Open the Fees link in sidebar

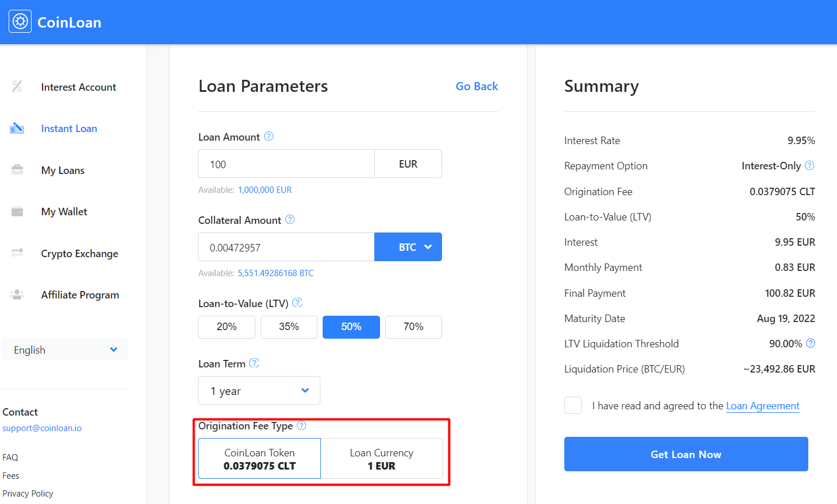click(11, 476)
